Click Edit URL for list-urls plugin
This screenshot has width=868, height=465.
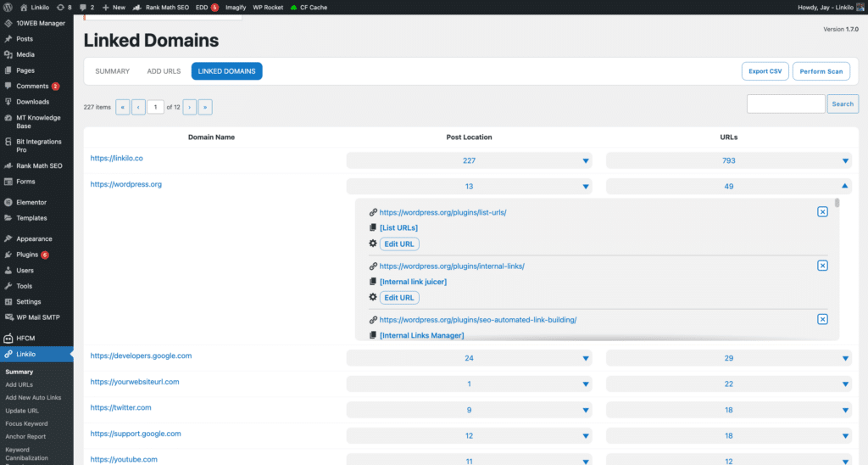click(x=399, y=244)
